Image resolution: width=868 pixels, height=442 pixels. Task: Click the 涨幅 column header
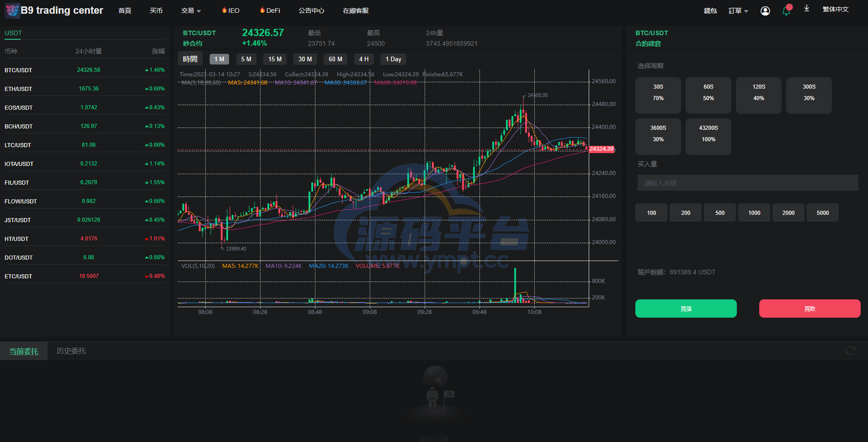tap(158, 51)
